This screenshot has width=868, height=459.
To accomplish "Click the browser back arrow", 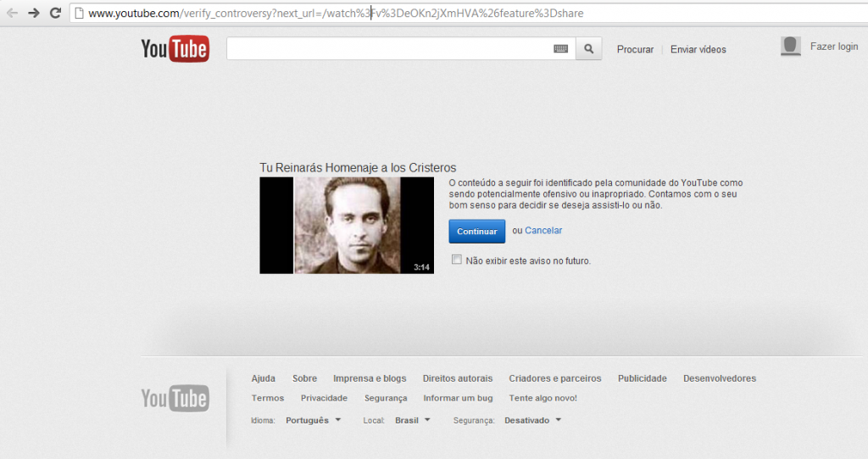I will [x=12, y=13].
